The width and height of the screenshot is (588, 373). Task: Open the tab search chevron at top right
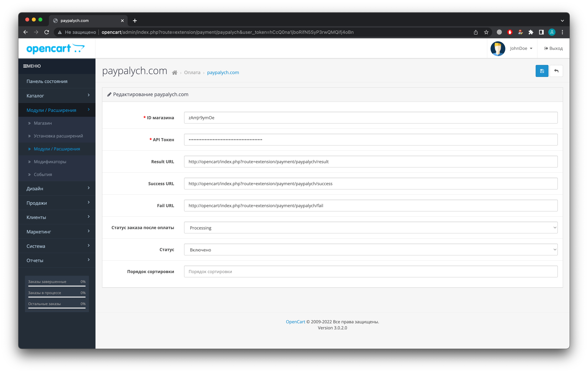[562, 21]
